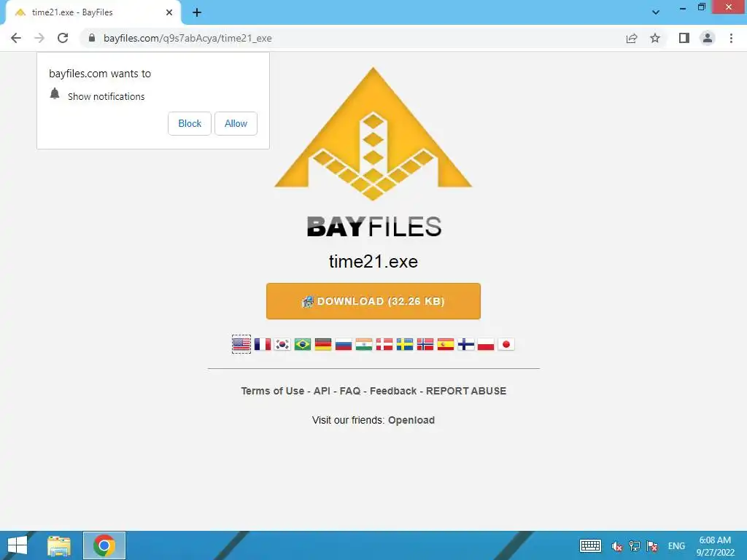This screenshot has width=747, height=560.
Task: Select the Spanish flag language
Action: (x=446, y=344)
